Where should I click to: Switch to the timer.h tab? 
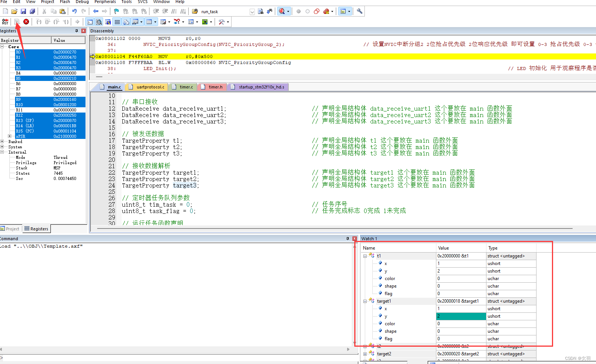pyautogui.click(x=212, y=87)
